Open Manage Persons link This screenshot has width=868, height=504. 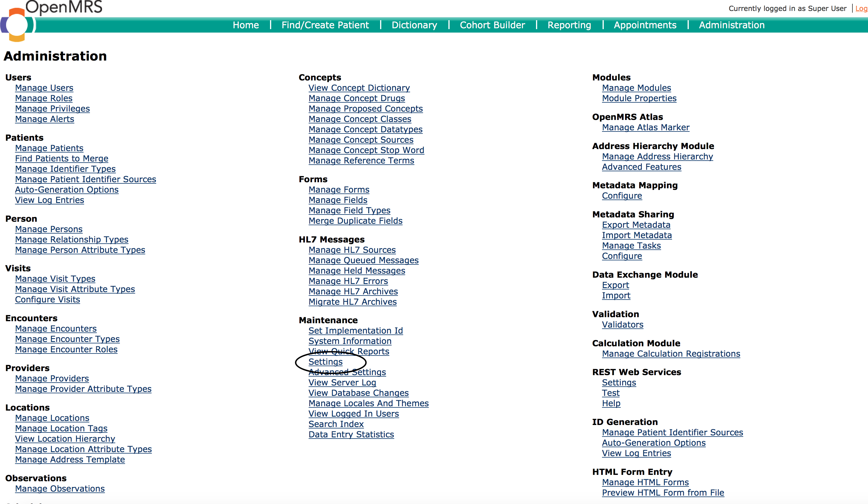click(x=49, y=229)
